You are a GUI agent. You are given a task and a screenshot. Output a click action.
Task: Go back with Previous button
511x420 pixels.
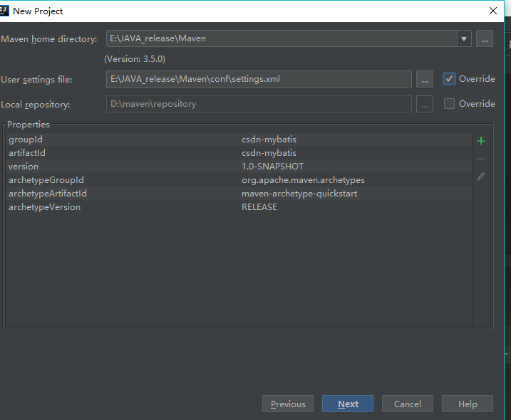click(288, 404)
